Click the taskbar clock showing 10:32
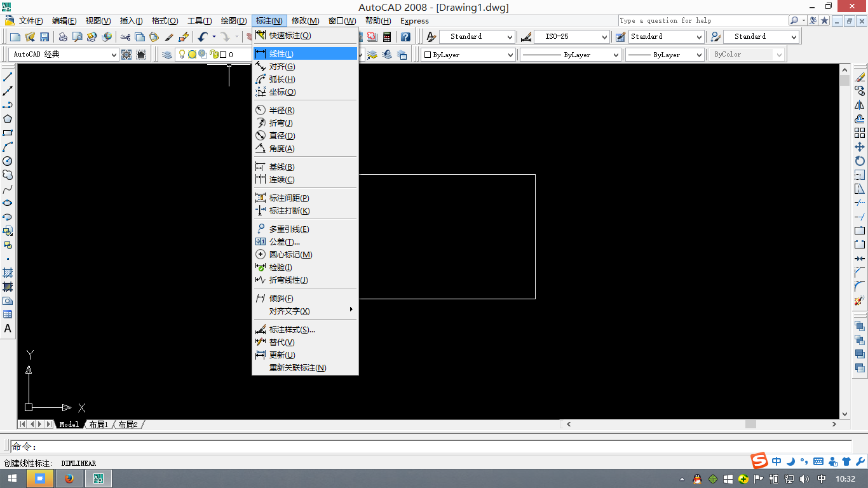This screenshot has height=488, width=868. [x=845, y=479]
